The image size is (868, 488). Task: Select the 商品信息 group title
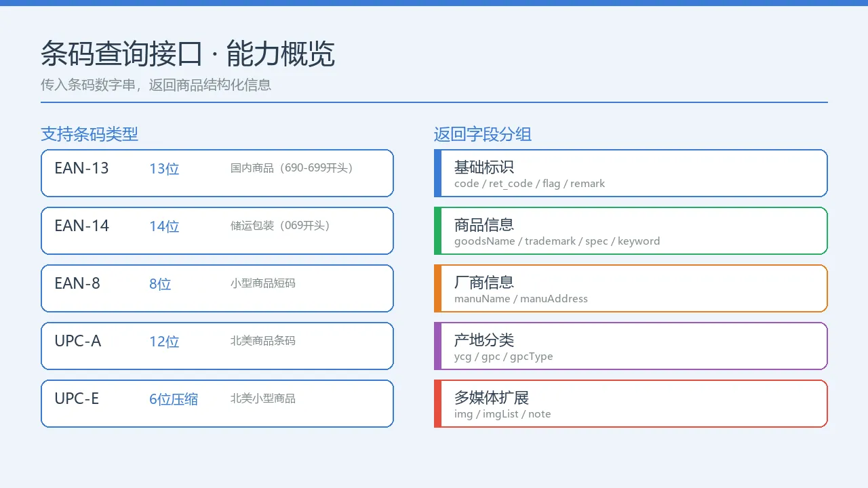(x=484, y=224)
